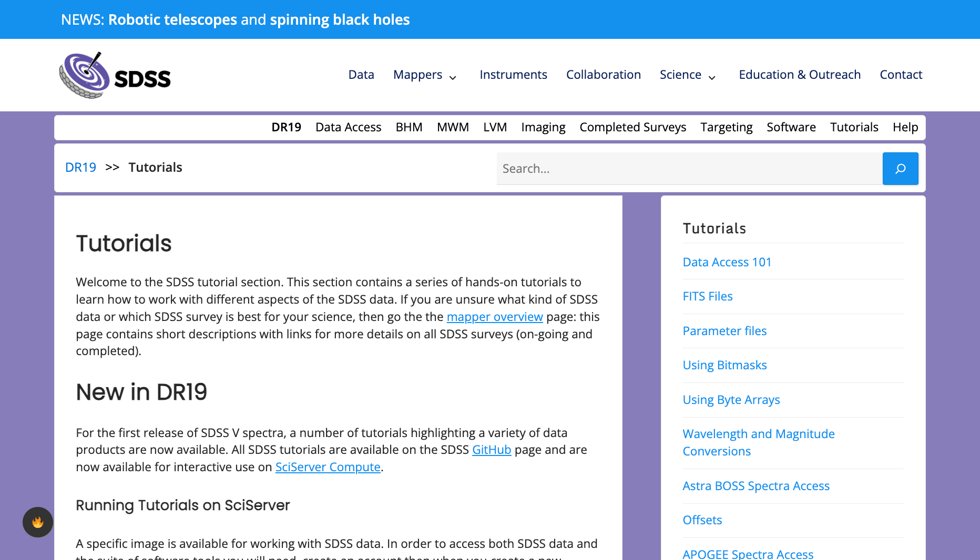
Task: Open the Data menu item
Action: pyautogui.click(x=361, y=75)
